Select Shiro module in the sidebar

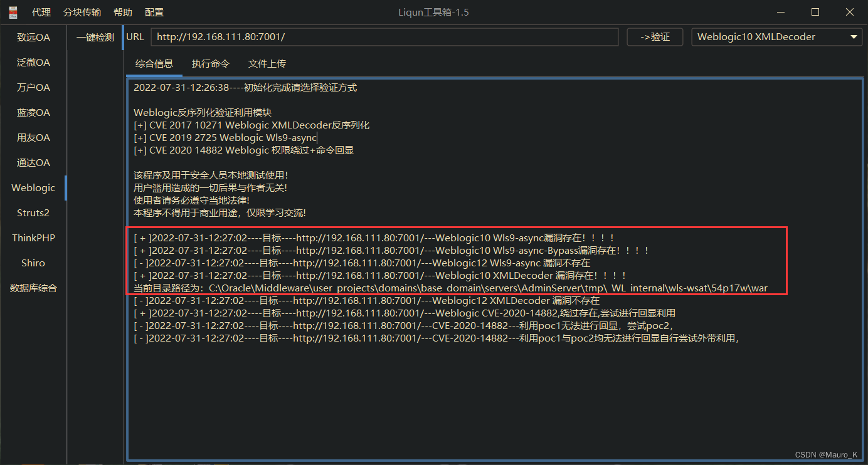click(x=33, y=263)
